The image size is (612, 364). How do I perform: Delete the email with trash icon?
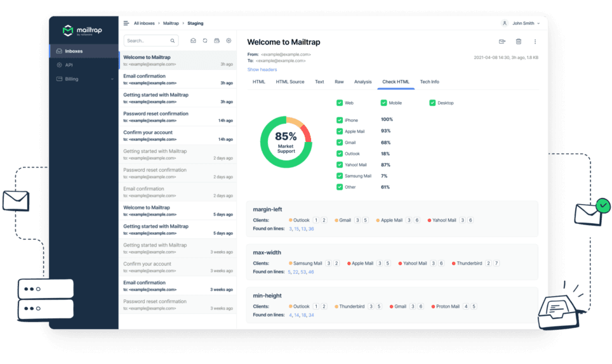[518, 41]
